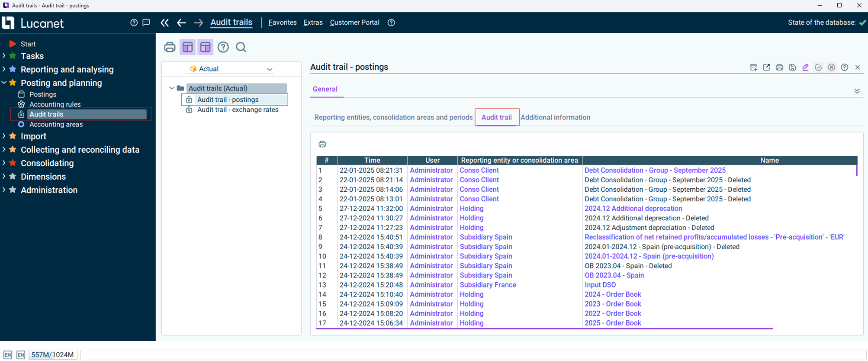
Task: Print via the detail header printer icon
Action: click(x=779, y=68)
